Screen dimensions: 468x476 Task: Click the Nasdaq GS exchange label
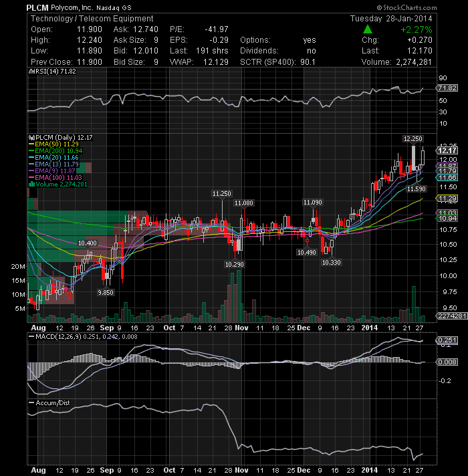(x=114, y=8)
